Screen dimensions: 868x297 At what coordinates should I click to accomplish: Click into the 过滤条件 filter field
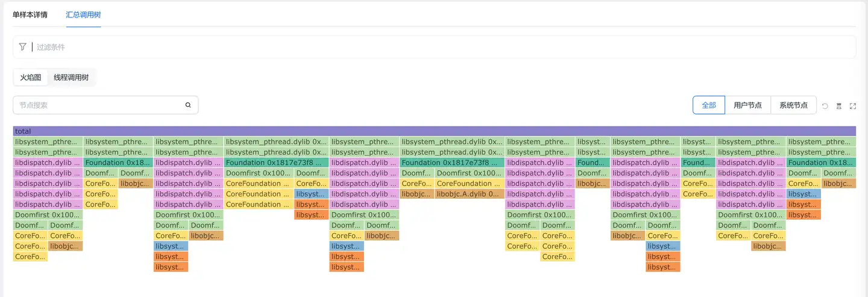click(x=422, y=47)
